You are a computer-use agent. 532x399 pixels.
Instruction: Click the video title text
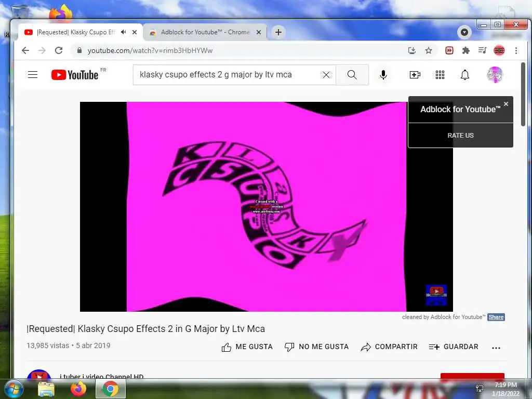click(146, 329)
